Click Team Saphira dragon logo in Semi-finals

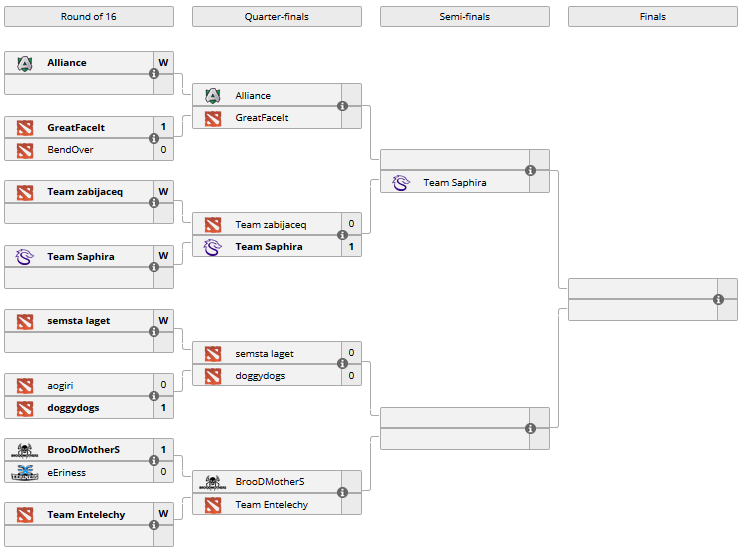click(x=401, y=182)
